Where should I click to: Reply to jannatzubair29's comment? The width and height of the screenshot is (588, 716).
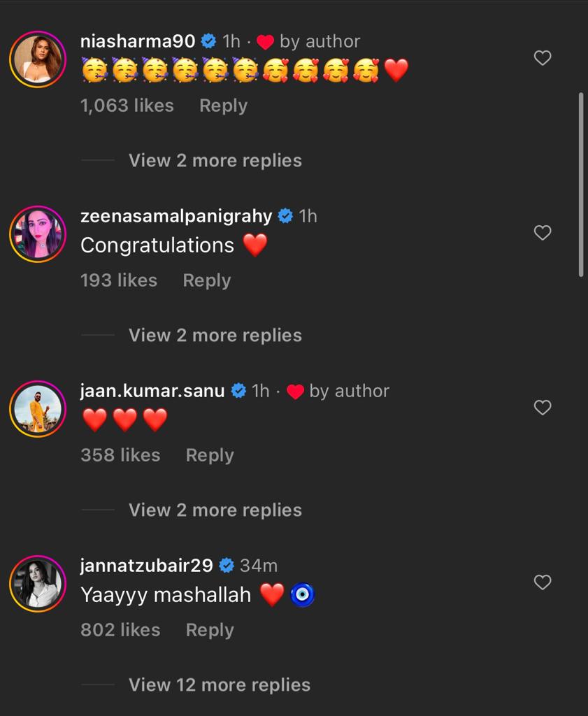pyautogui.click(x=209, y=629)
